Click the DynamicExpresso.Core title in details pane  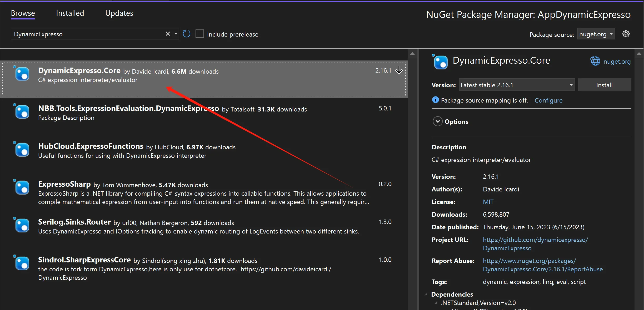[x=501, y=60]
